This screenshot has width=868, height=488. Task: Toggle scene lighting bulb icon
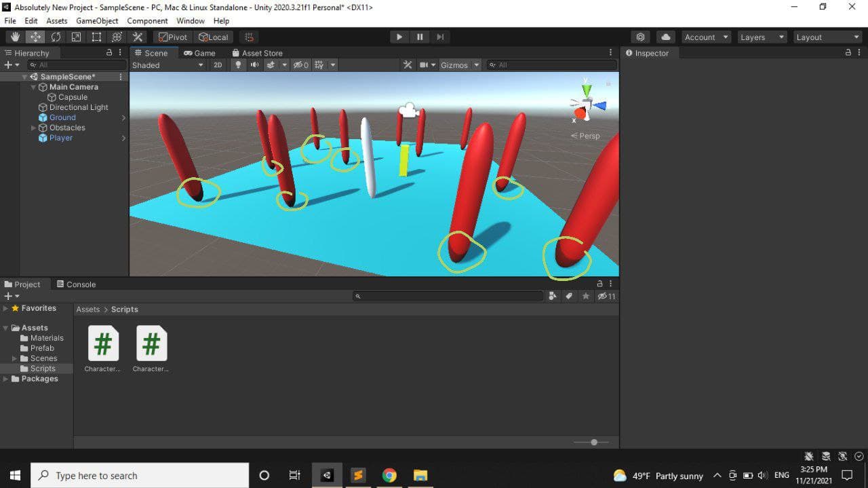click(238, 65)
